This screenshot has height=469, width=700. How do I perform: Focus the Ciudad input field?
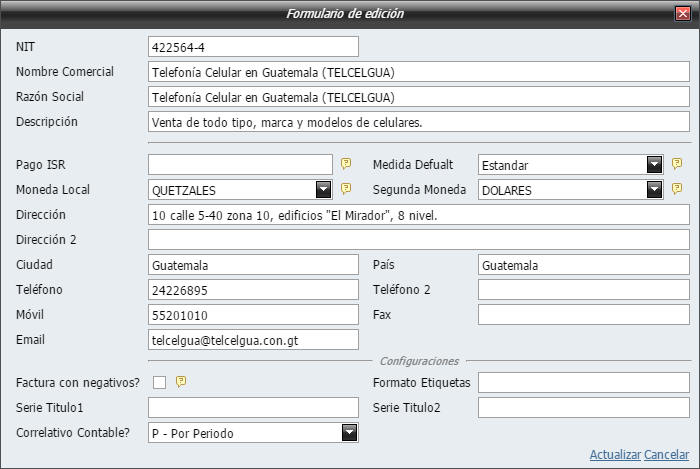253,265
